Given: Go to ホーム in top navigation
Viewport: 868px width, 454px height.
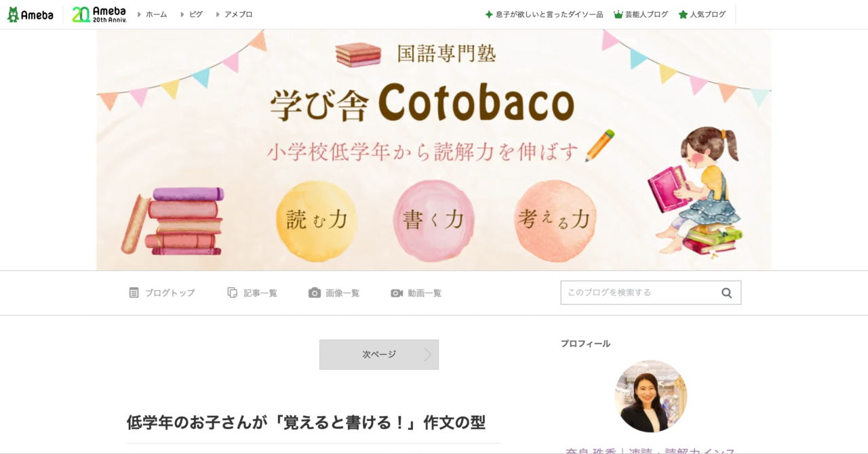Looking at the screenshot, I should tap(156, 14).
